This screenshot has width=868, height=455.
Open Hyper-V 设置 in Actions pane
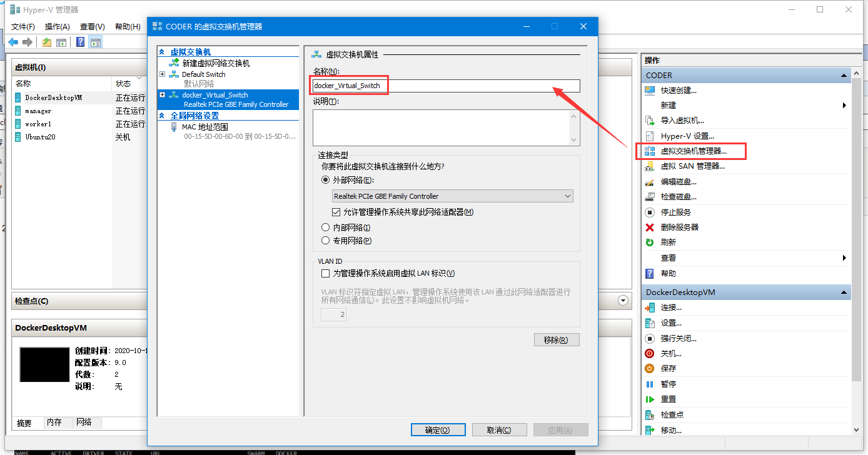tap(687, 136)
